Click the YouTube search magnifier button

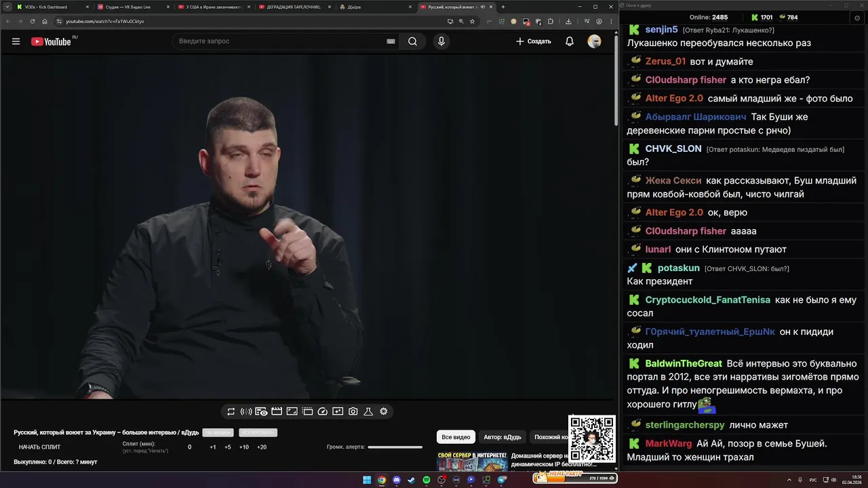tap(412, 41)
